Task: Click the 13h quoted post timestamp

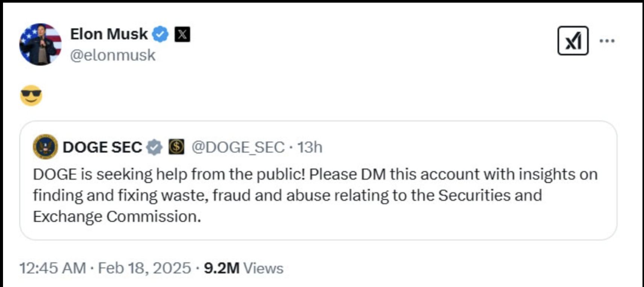Action: click(310, 147)
